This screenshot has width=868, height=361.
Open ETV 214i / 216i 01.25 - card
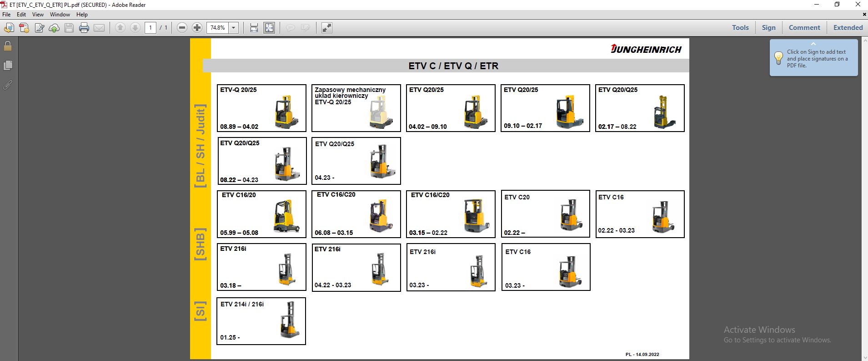261,321
